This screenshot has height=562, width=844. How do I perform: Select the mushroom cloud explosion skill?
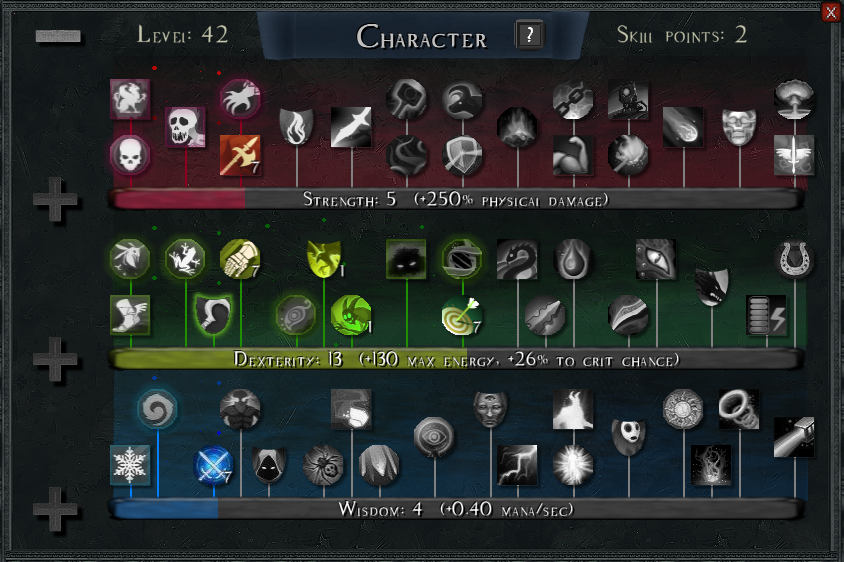point(794,99)
